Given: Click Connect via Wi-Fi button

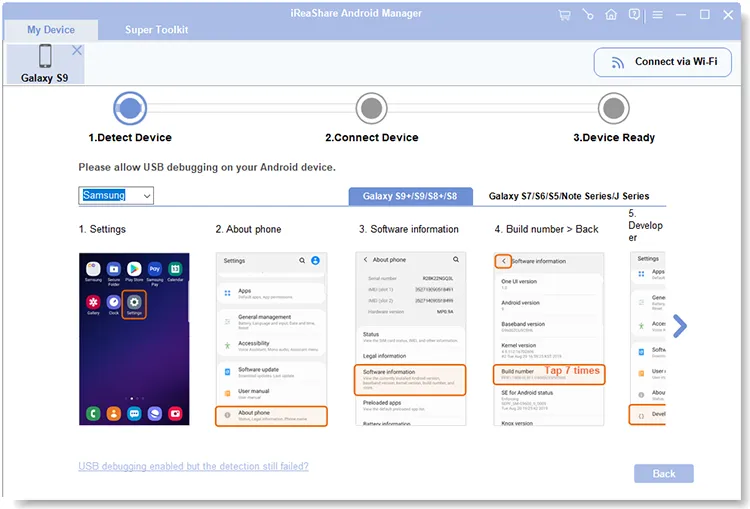Looking at the screenshot, I should click(662, 62).
